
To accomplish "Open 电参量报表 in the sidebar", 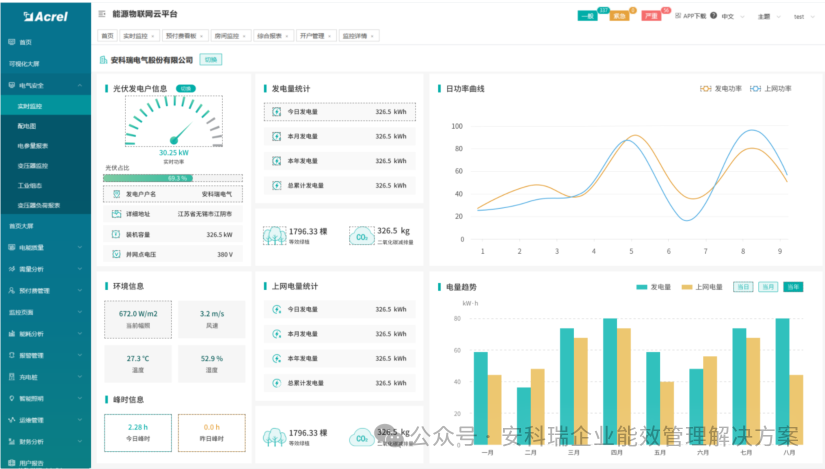I will point(45,146).
